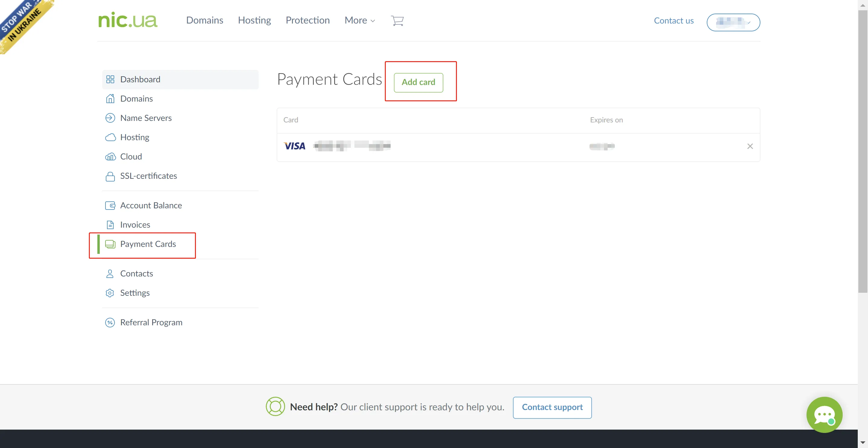Open the user account dropdown

[x=733, y=22]
